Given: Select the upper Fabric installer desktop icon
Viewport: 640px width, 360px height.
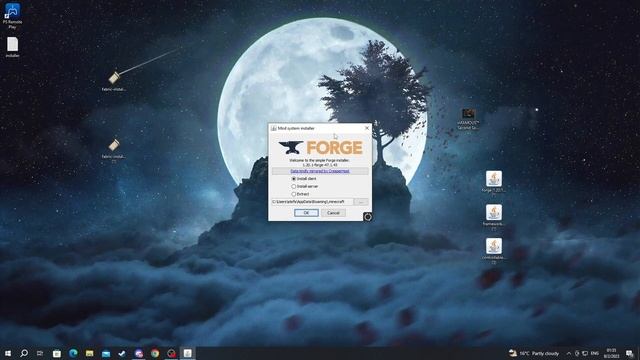Looking at the screenshot, I should (x=114, y=81).
